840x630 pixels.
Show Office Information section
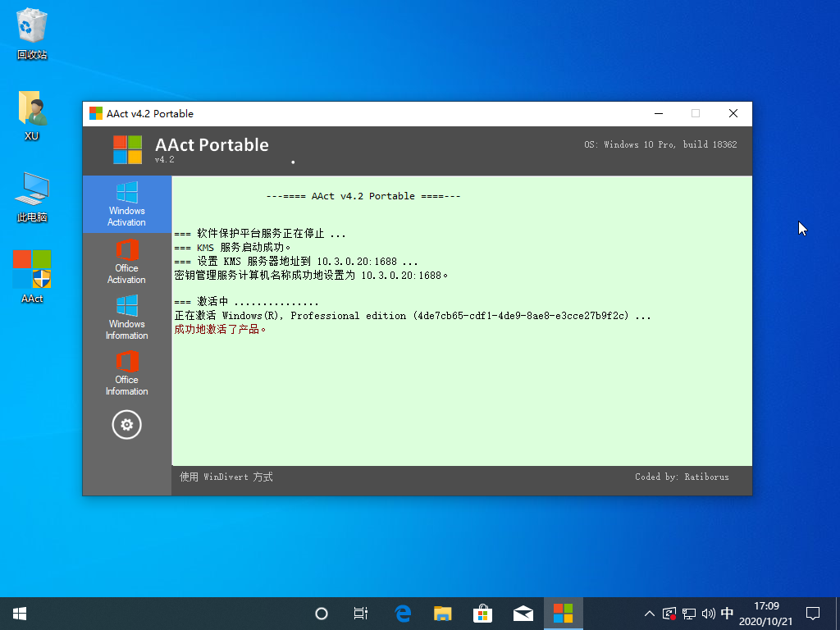tap(126, 373)
